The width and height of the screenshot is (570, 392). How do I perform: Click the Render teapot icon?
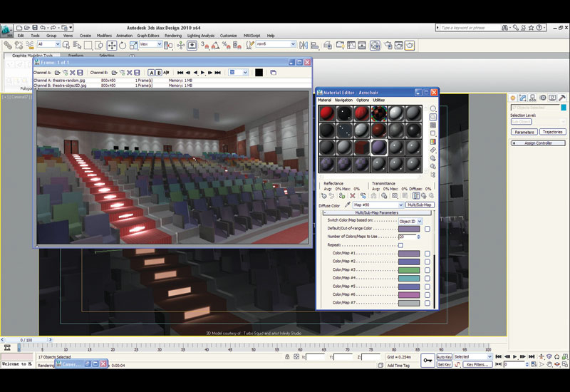click(x=410, y=45)
